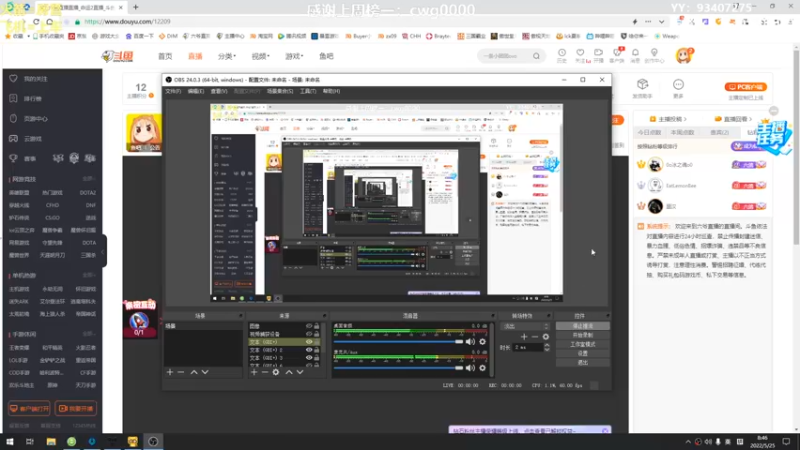The height and width of the screenshot is (450, 800).
Task: Open source properties gear in Sources panel
Action: (276, 372)
